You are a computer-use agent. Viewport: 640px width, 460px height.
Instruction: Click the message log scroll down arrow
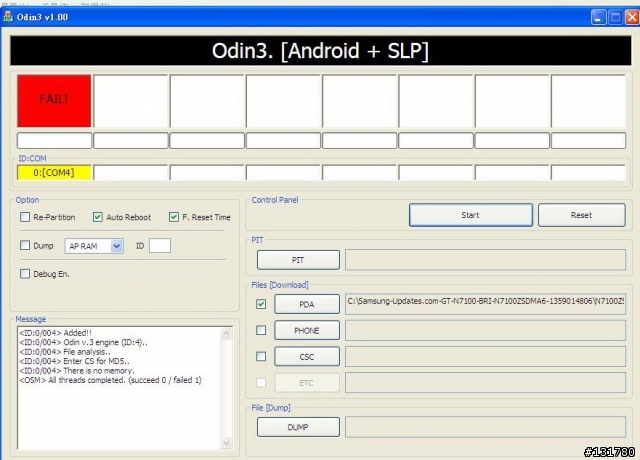click(226, 443)
